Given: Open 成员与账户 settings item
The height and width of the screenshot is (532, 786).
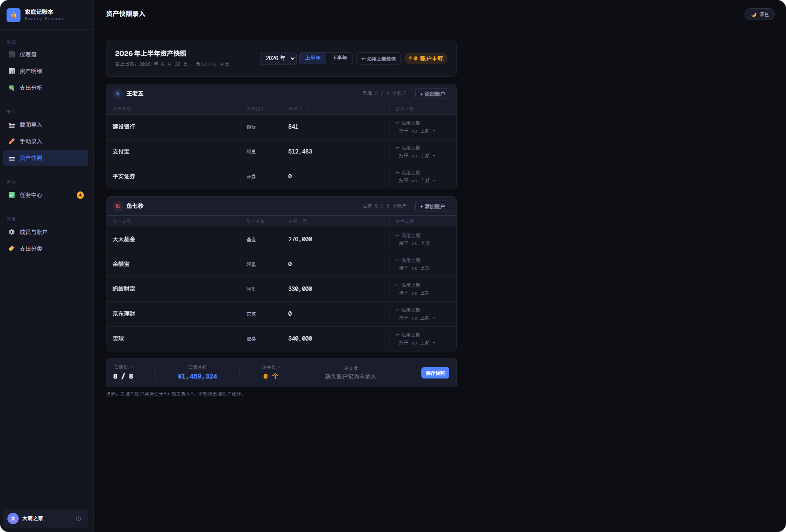Looking at the screenshot, I should point(45,232).
